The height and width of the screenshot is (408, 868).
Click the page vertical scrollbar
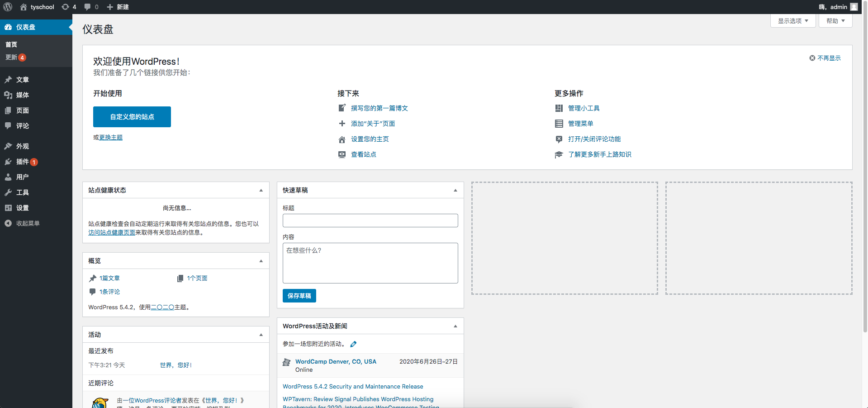click(x=865, y=181)
